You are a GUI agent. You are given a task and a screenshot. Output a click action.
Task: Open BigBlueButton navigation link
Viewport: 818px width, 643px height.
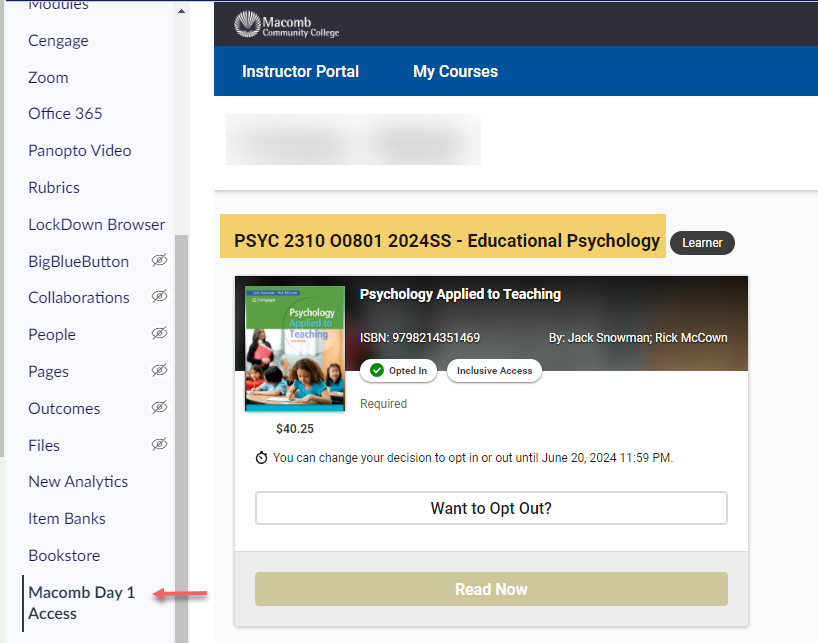pos(78,262)
